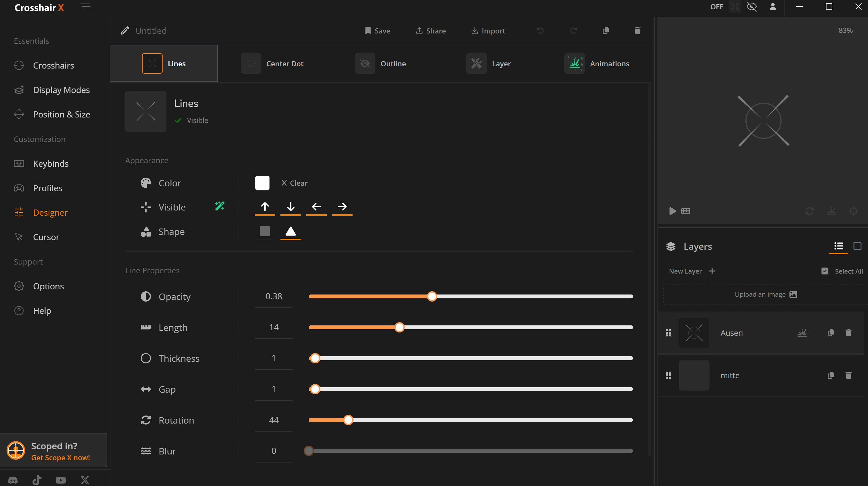Click Upload an image
The image size is (868, 486).
click(x=766, y=294)
